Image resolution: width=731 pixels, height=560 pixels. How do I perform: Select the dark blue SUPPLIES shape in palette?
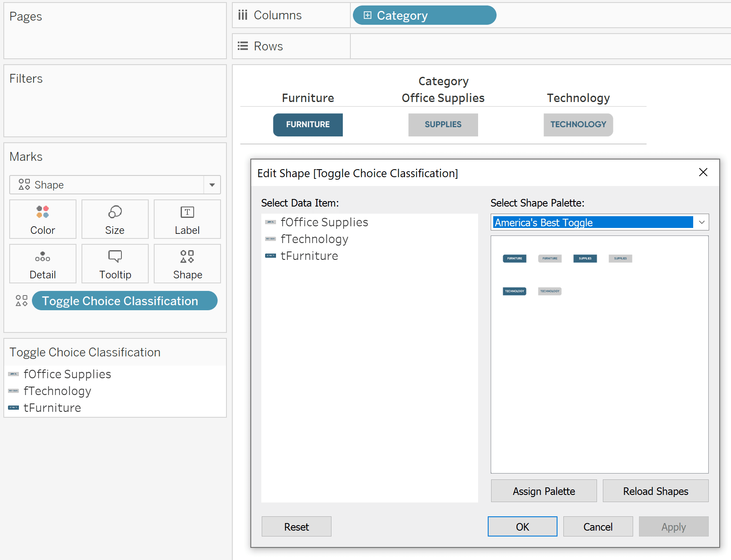[585, 258]
